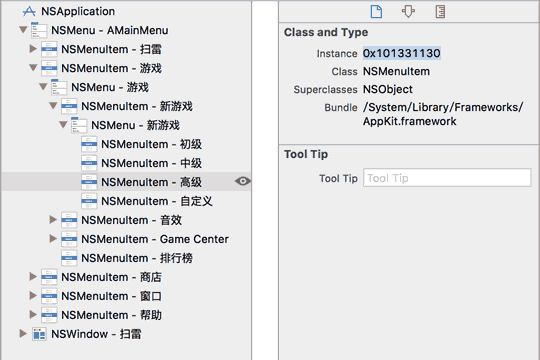This screenshot has width=540, height=360.
Task: Click the NSMenu 新游戏 menu icon
Action: 79,125
